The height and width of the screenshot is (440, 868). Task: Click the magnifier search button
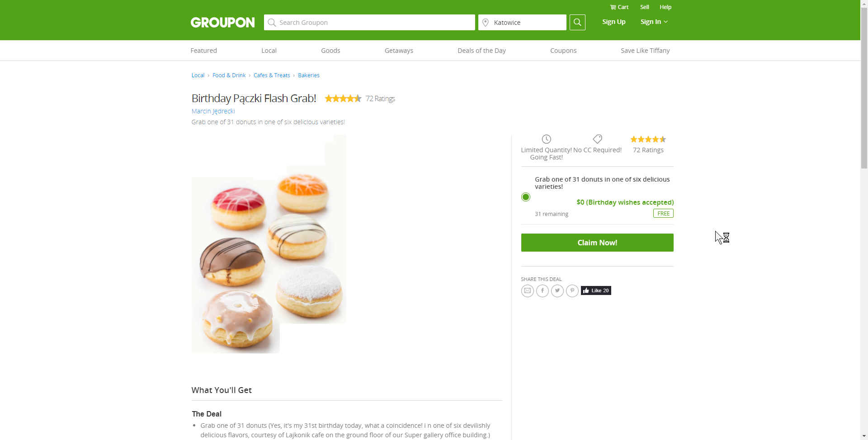point(577,22)
